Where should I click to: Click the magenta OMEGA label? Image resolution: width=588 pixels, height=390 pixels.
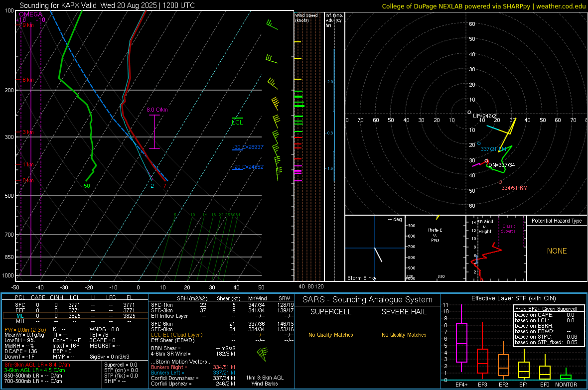(31, 14)
